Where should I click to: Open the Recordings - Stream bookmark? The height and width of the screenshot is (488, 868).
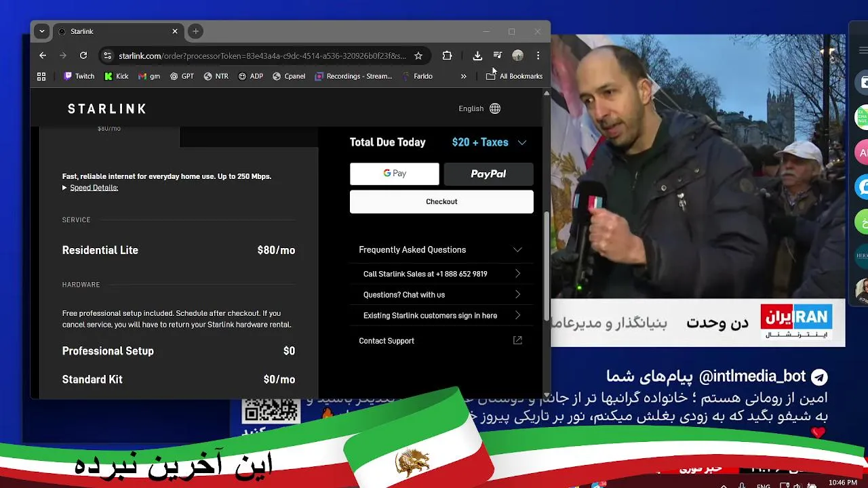[353, 77]
